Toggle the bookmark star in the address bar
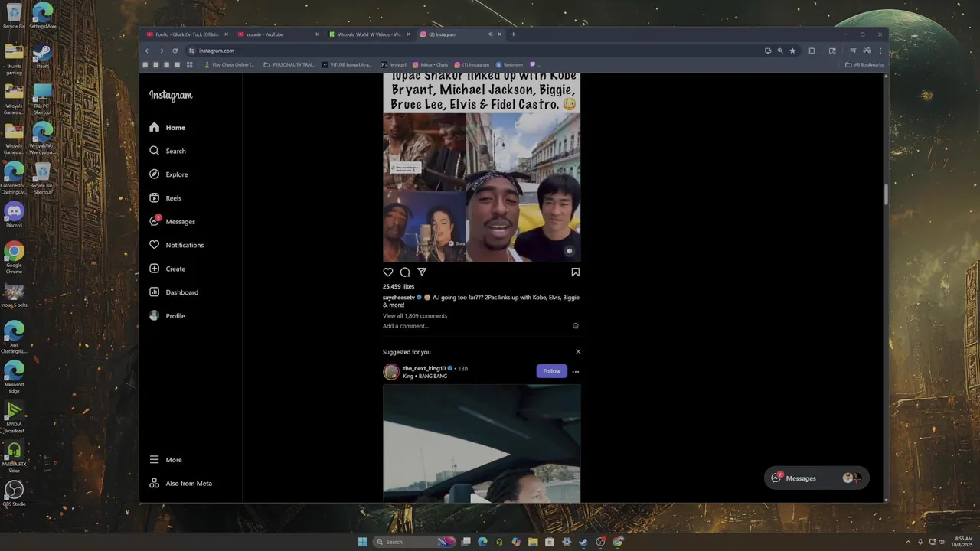The image size is (980, 551). (792, 51)
